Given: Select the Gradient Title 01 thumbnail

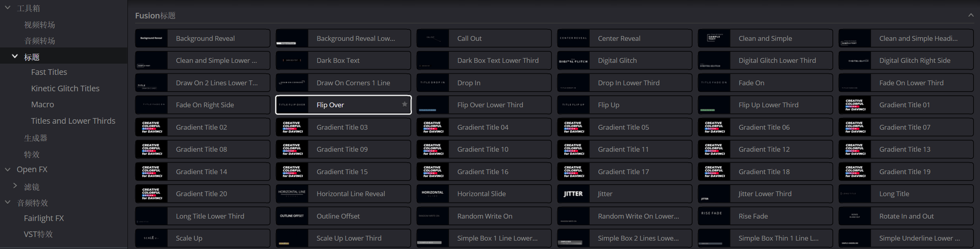Looking at the screenshot, I should 855,105.
